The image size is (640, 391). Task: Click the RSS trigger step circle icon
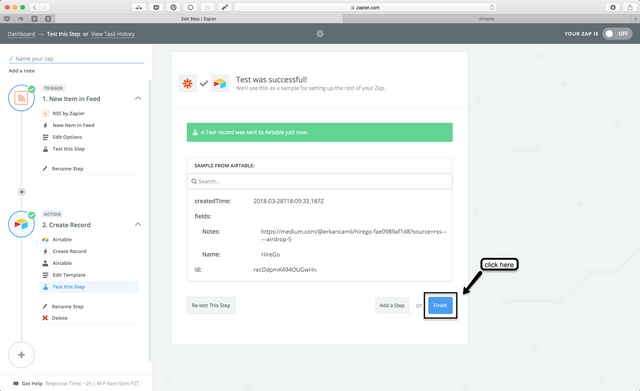click(x=21, y=98)
